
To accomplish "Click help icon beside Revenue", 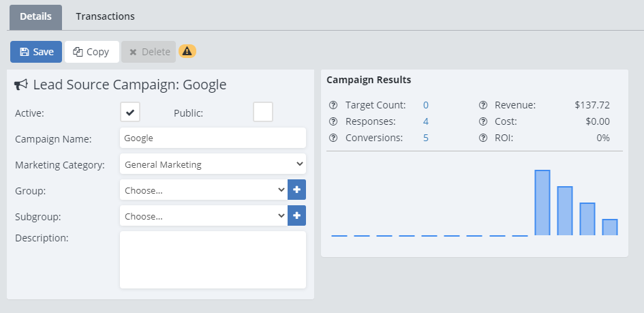I will (483, 105).
